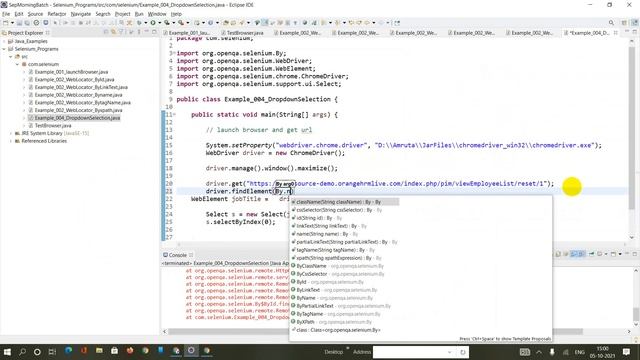Expand JRE System Library node
The width and height of the screenshot is (640, 360).
(x=11, y=133)
